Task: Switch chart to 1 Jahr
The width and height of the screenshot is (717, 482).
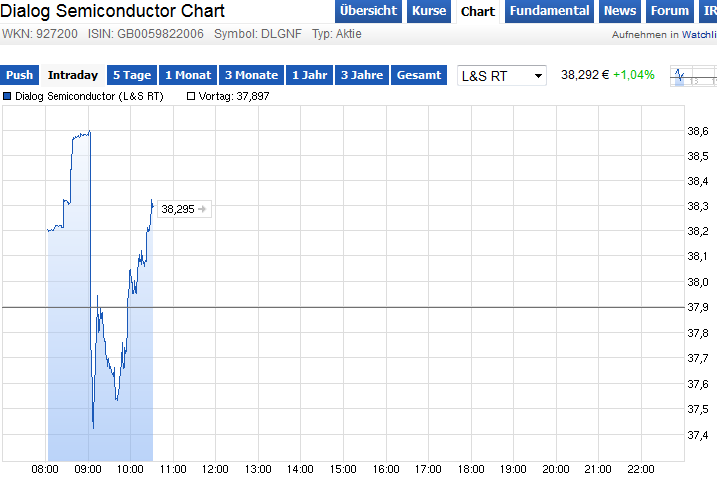Action: tap(310, 75)
